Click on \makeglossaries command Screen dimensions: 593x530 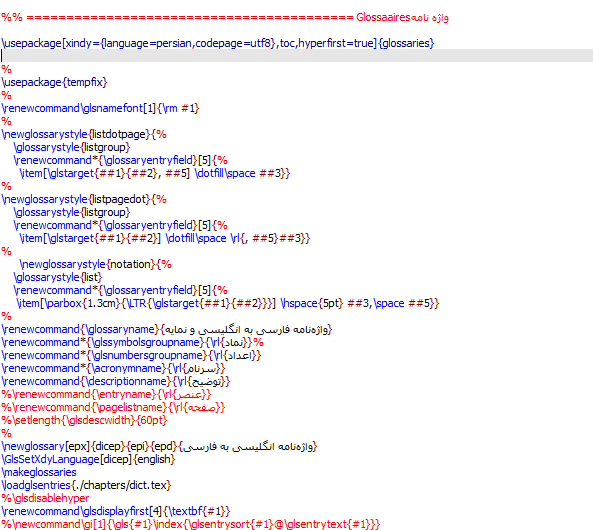[39, 472]
